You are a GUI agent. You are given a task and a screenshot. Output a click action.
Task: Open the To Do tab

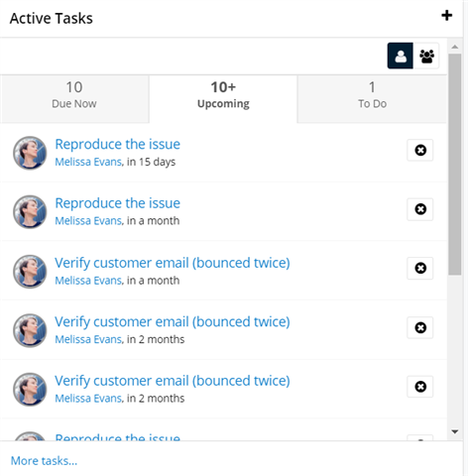(372, 98)
